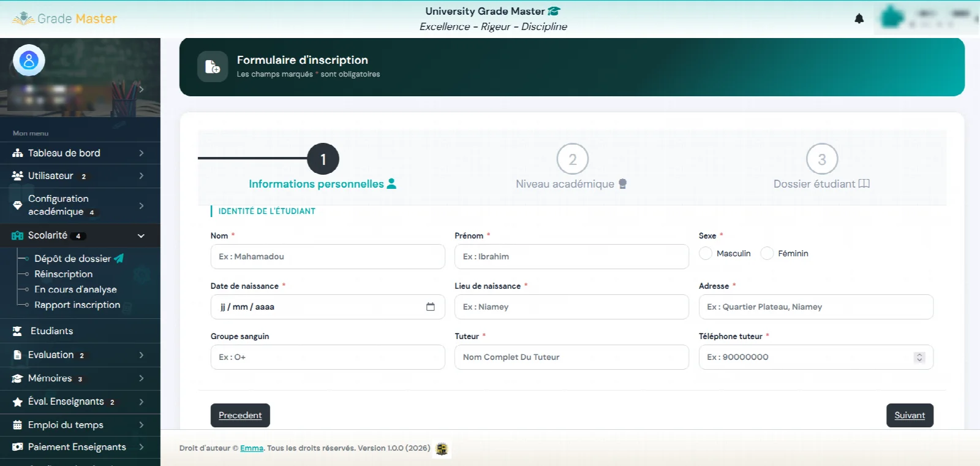980x466 pixels.
Task: Collapse the Scolarité menu chevron
Action: tap(141, 235)
